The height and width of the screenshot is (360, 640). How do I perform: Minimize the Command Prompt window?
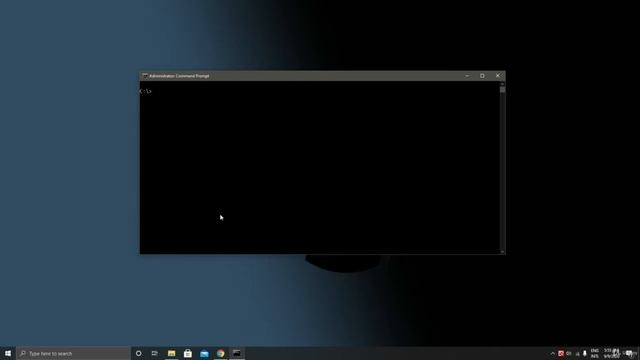[467, 76]
